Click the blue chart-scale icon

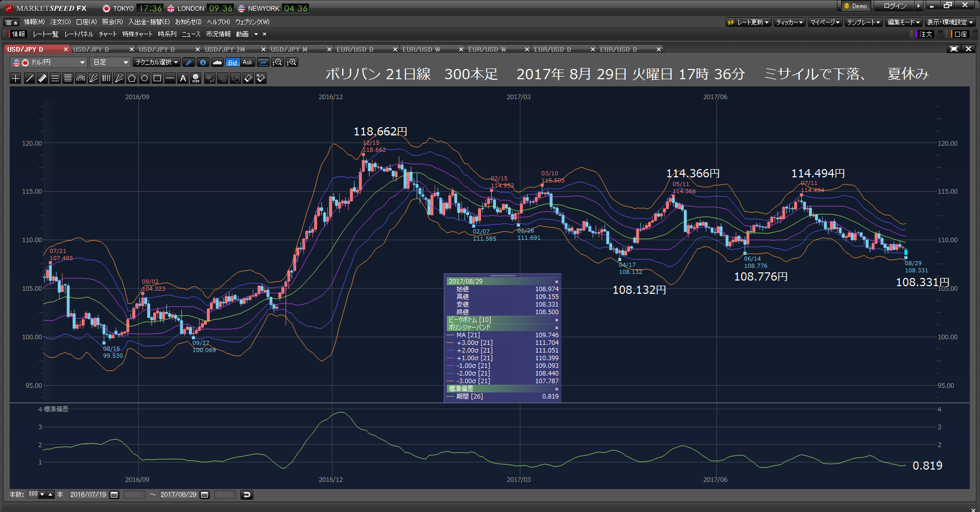click(x=263, y=62)
